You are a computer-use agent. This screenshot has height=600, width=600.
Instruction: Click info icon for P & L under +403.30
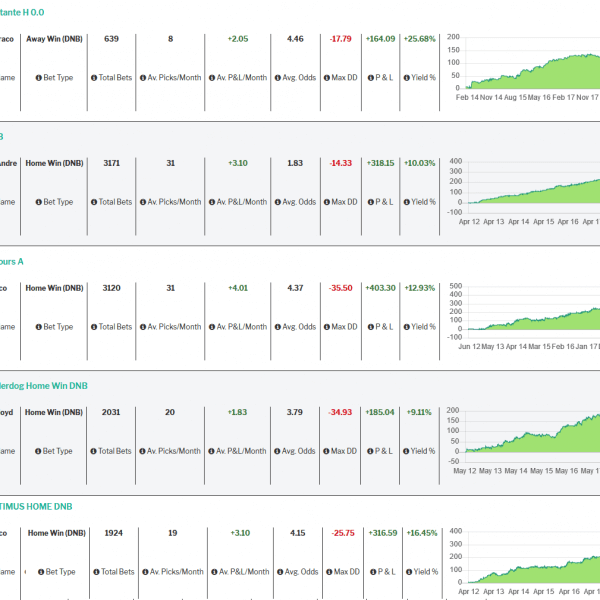click(x=370, y=327)
